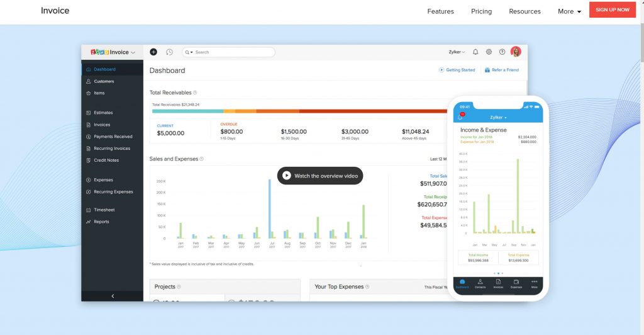Screen dimensions: 644x335
Task: Open the settings gear icon
Action: (x=489, y=52)
